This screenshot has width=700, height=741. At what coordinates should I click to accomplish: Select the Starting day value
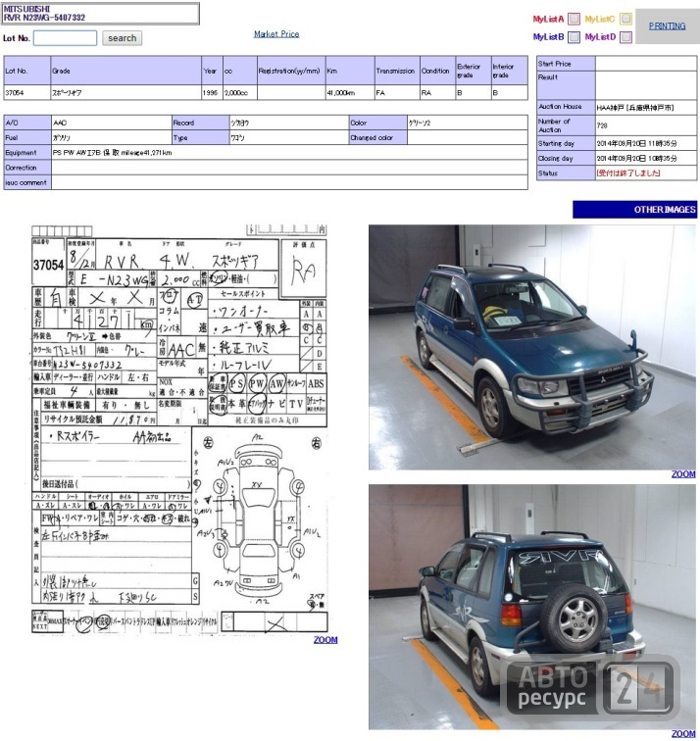636,143
